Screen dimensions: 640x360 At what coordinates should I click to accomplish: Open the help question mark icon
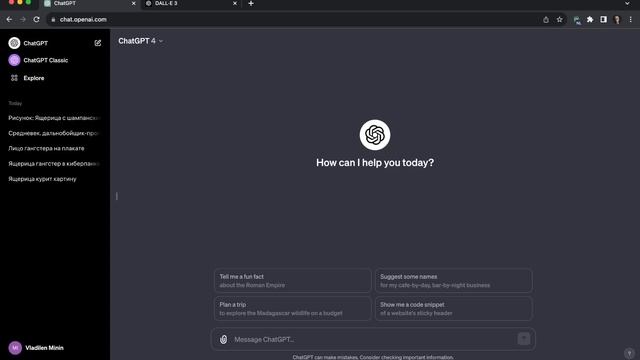coord(629,353)
